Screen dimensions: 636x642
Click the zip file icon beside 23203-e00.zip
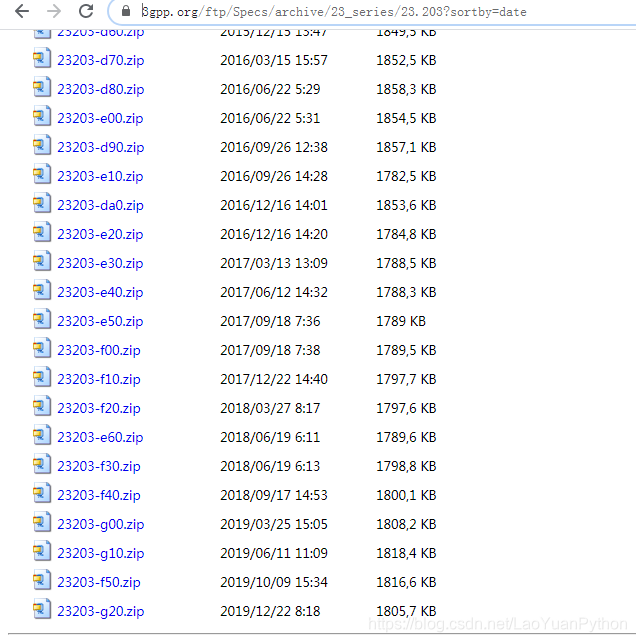pyautogui.click(x=42, y=116)
